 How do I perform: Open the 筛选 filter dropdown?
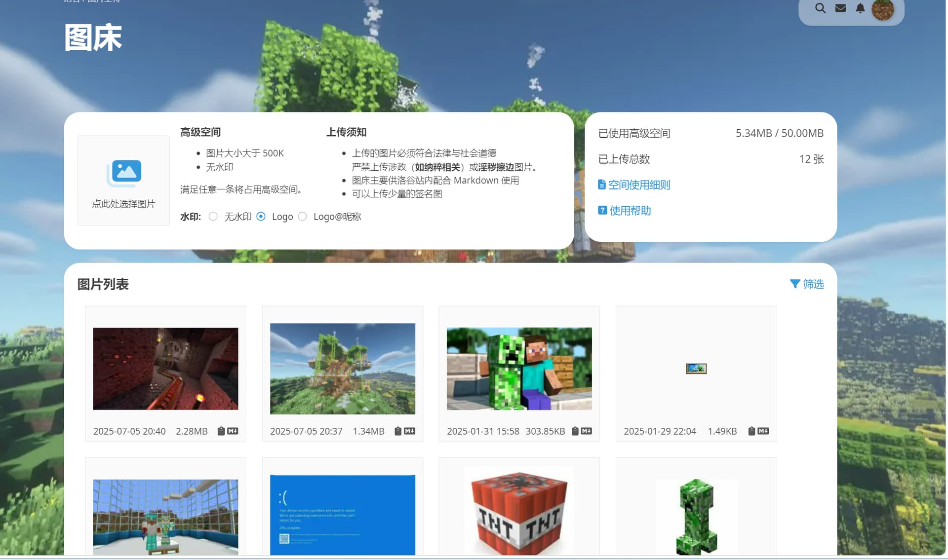(x=807, y=284)
